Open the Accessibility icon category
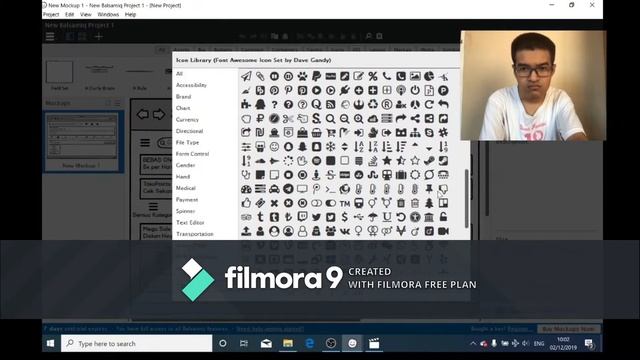Image resolution: width=640 pixels, height=360 pixels. [191, 85]
